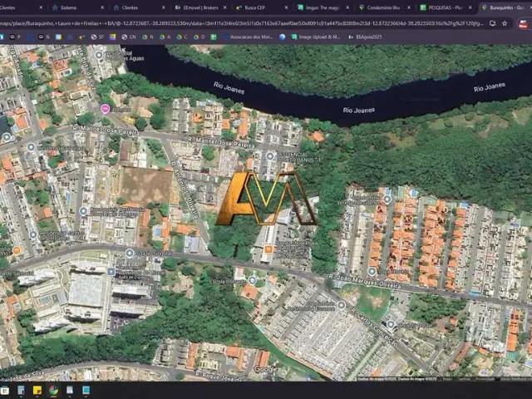Click the Escola map pin below the road
The width and height of the screenshot is (532, 399).
click(x=252, y=280)
